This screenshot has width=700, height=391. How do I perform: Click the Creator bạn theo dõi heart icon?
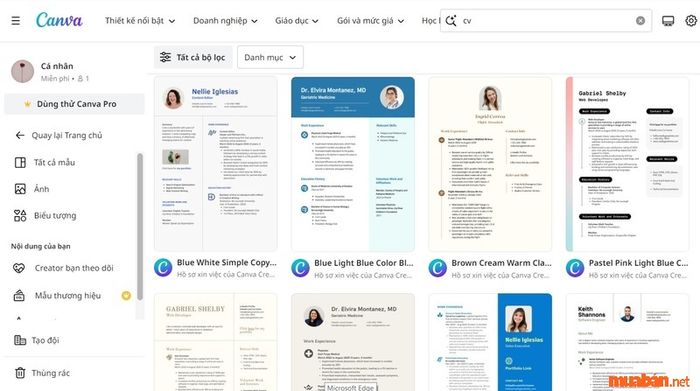click(x=19, y=268)
